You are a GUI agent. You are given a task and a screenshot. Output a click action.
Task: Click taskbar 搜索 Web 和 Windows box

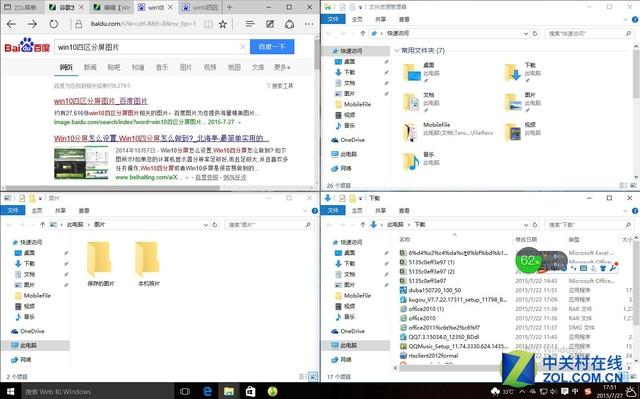coord(98,392)
